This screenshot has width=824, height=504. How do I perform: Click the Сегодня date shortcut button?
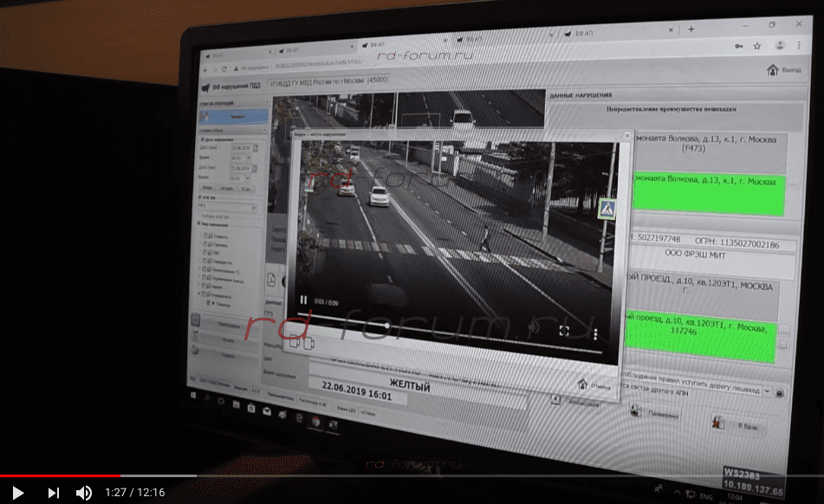coord(226,188)
